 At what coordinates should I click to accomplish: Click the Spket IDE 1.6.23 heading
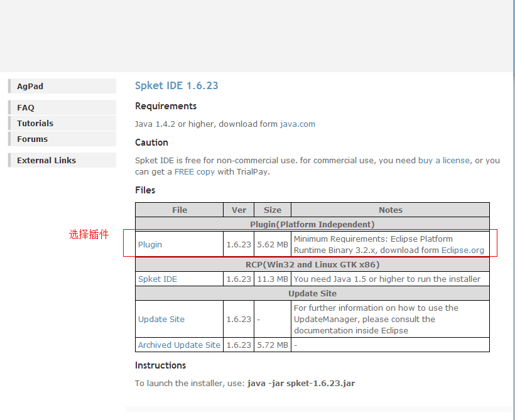[176, 86]
